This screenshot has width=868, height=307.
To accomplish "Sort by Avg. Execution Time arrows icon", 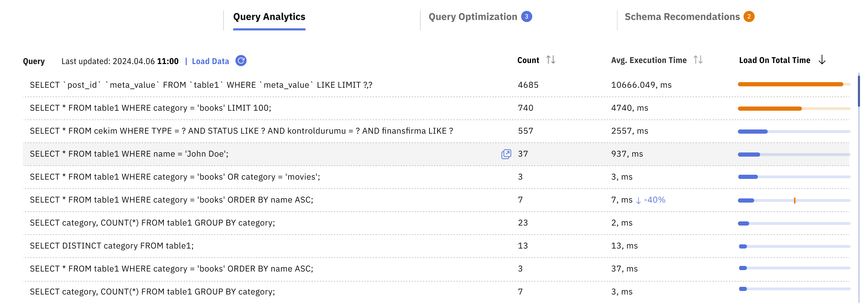I will click(698, 60).
